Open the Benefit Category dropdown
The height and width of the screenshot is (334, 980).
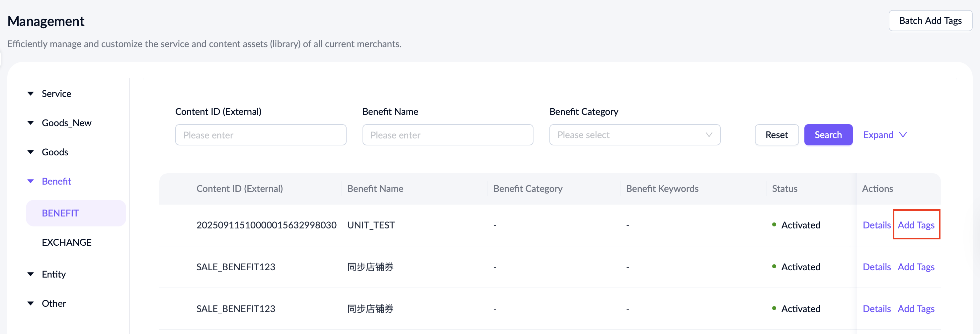click(x=634, y=135)
